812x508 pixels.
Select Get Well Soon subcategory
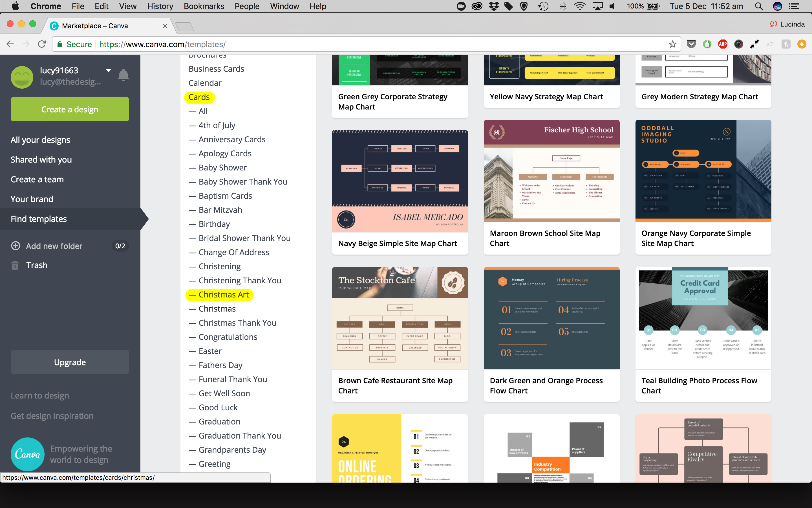click(x=219, y=393)
